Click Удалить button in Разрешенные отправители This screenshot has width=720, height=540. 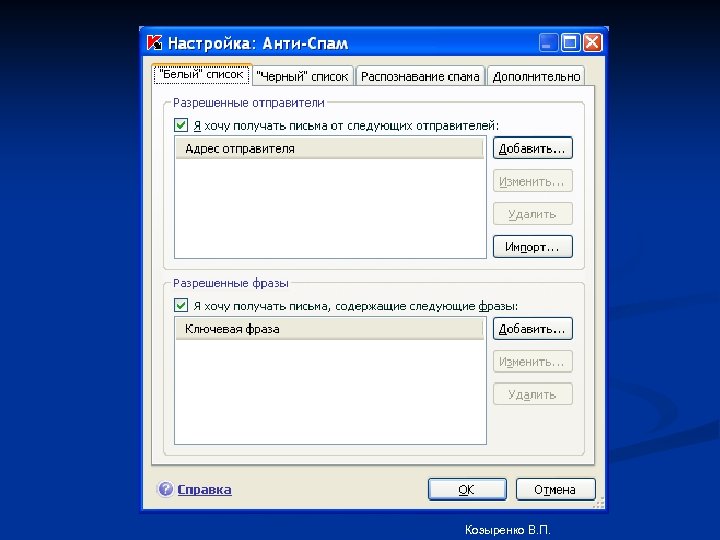[533, 214]
